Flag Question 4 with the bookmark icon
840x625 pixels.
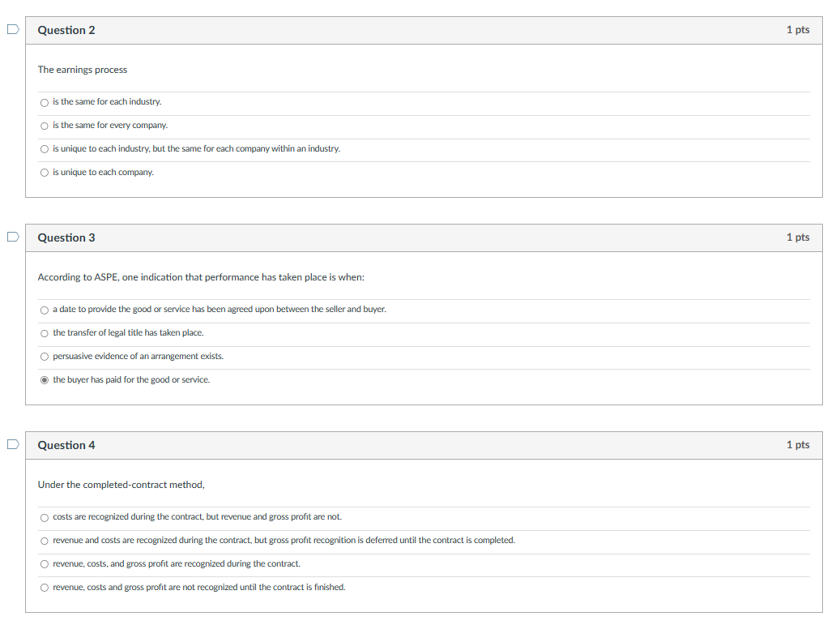point(13,444)
